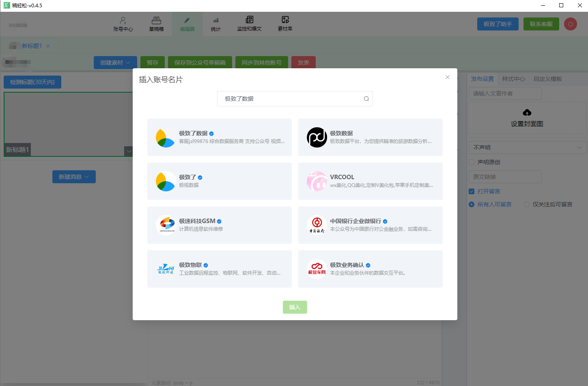The width and height of the screenshot is (588, 386).
Task: Click the 极致了助手 button
Action: [498, 24]
